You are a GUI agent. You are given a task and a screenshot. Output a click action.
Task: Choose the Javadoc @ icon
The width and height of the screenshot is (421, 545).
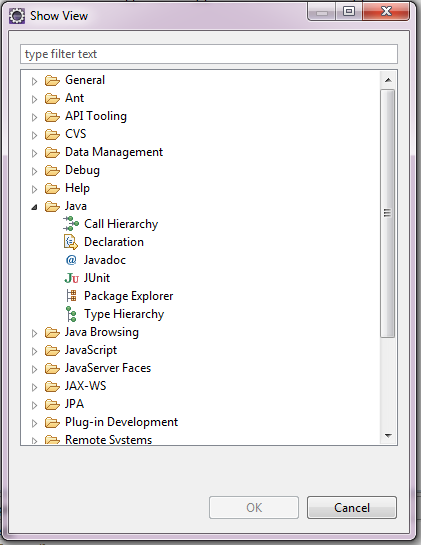tap(71, 260)
